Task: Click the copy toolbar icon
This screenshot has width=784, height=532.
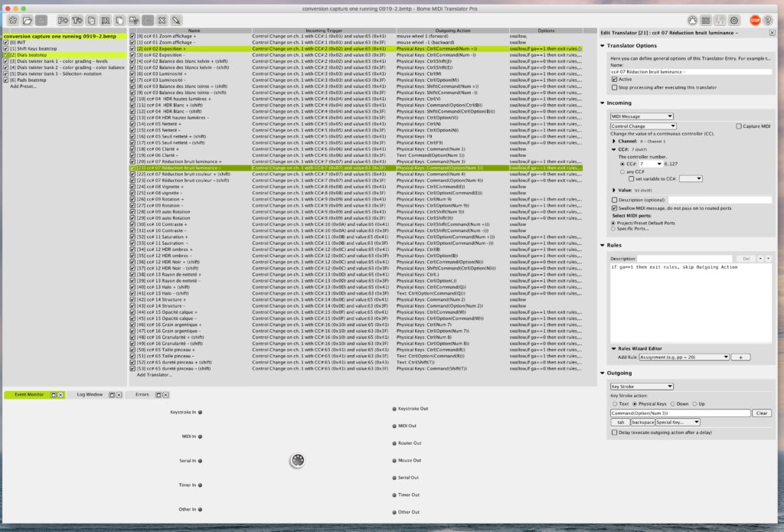Action: [x=119, y=21]
